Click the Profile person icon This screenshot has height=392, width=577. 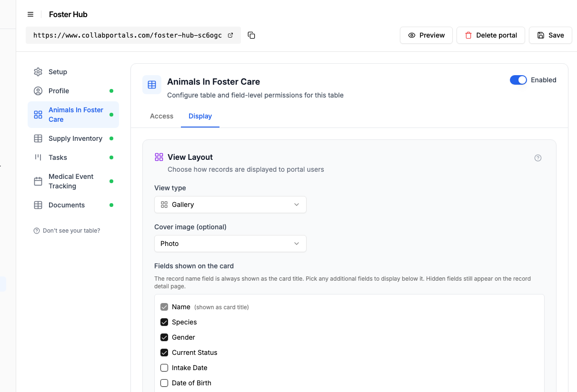(x=38, y=91)
